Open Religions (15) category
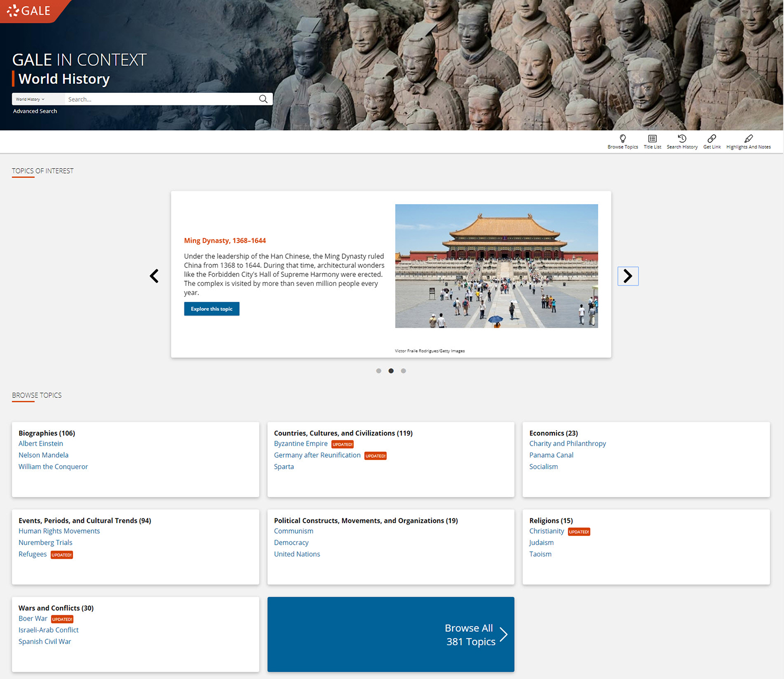 click(x=551, y=520)
